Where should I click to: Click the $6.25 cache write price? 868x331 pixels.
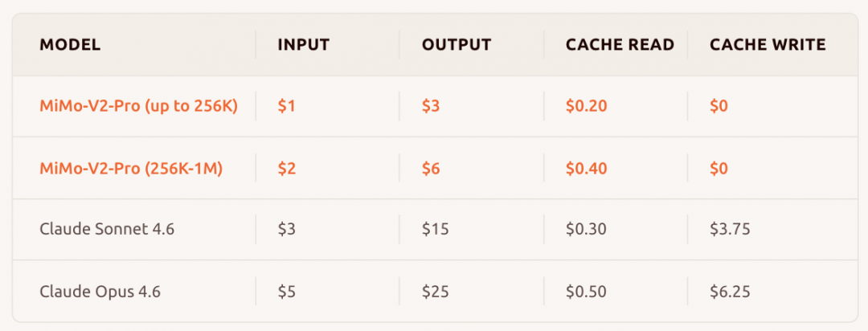(x=730, y=292)
